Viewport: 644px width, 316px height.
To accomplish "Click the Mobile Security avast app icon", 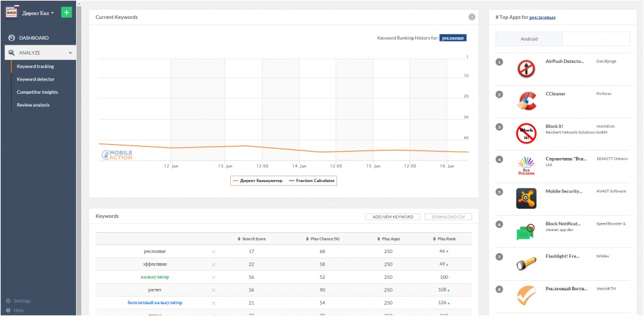I will pos(526,198).
